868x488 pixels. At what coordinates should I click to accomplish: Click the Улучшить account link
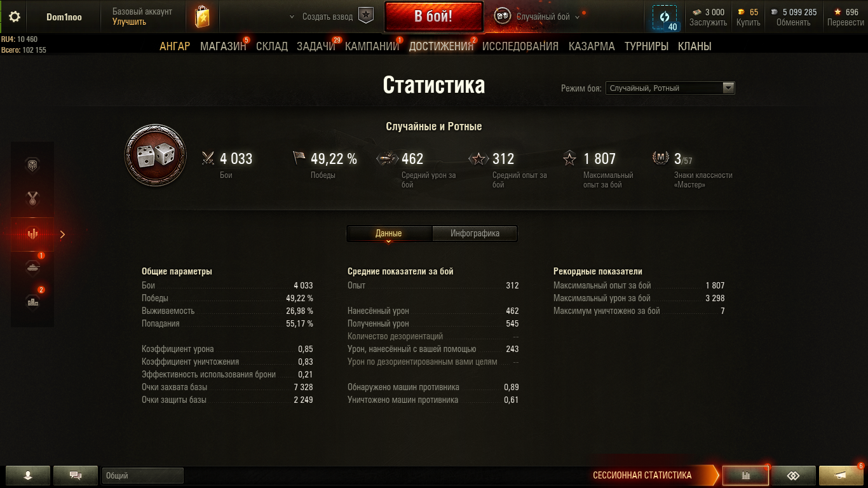click(x=129, y=22)
